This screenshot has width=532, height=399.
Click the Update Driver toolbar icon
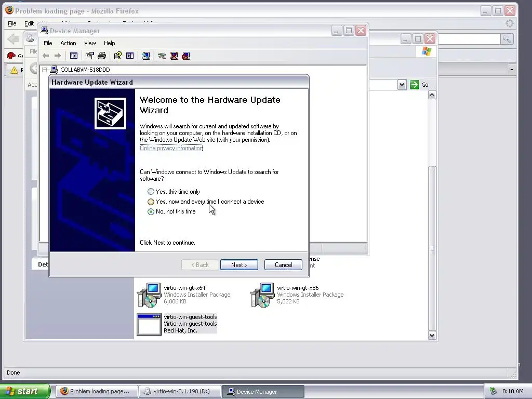tap(162, 56)
